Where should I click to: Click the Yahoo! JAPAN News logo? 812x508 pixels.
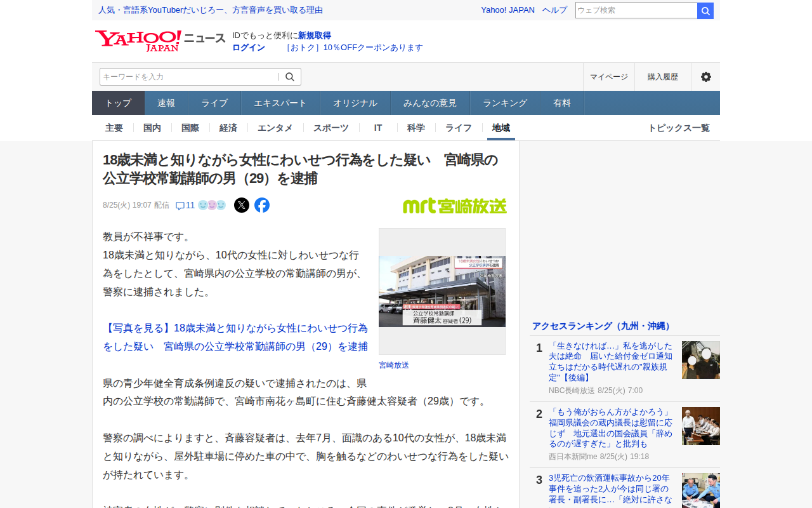point(160,40)
